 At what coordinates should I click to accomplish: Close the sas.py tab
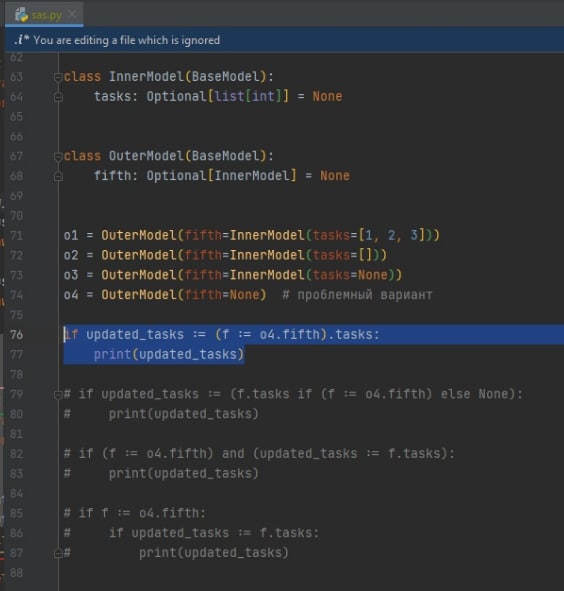click(72, 15)
